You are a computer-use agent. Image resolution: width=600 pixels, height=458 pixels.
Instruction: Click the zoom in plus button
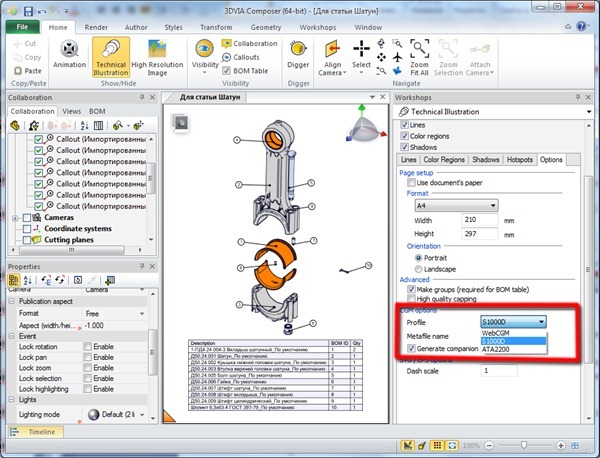tap(561, 445)
